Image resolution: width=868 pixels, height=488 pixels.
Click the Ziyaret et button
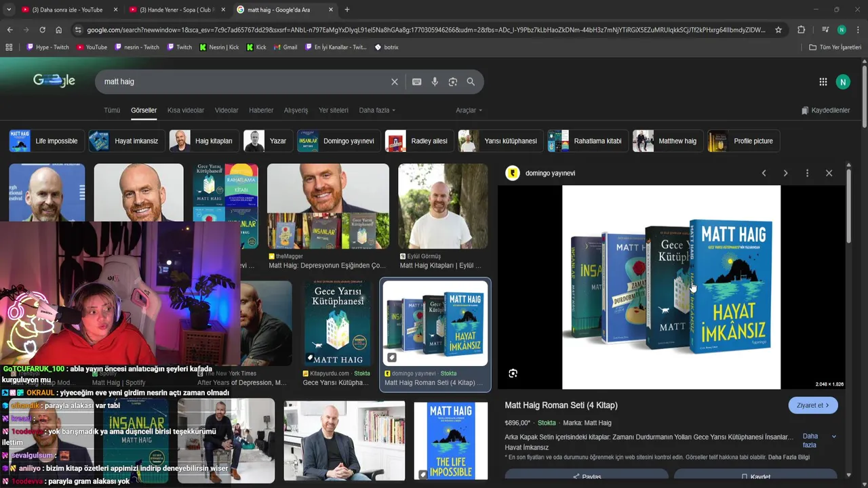click(x=813, y=405)
